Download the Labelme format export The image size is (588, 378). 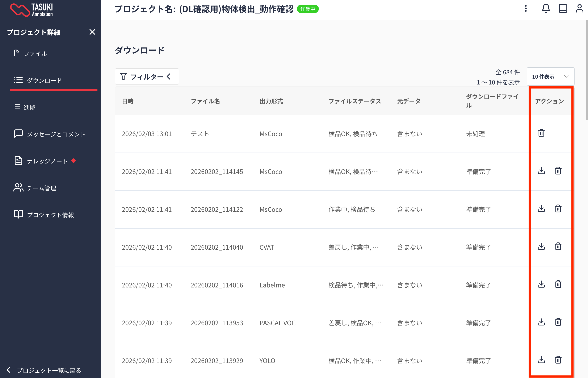point(541,284)
